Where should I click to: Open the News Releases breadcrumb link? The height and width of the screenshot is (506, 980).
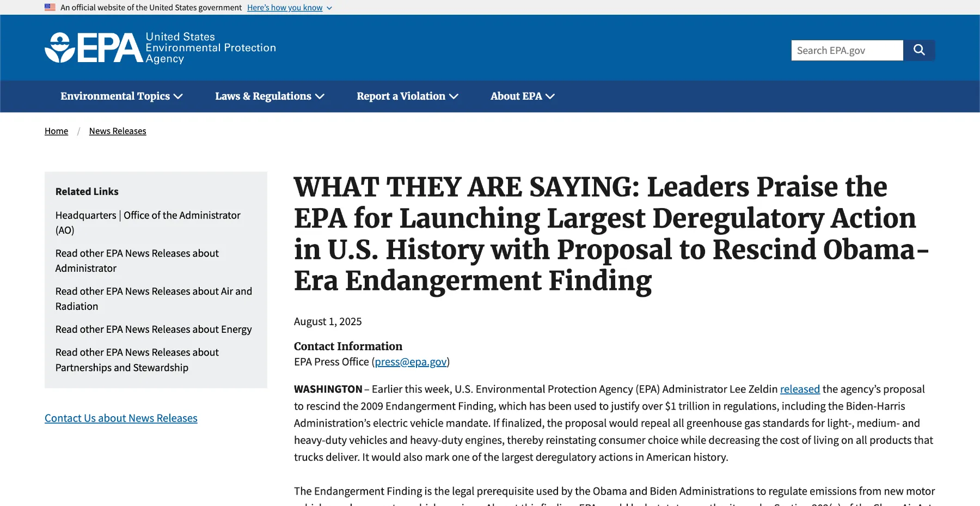click(x=118, y=131)
